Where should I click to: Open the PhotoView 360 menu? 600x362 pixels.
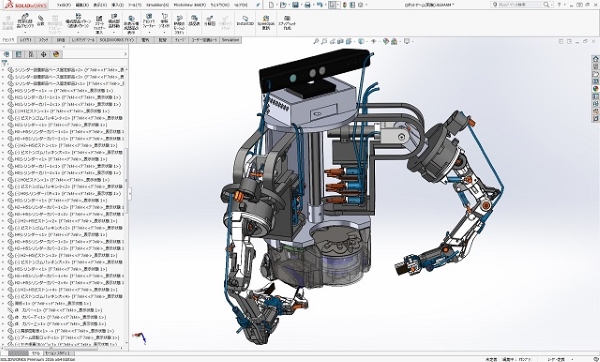189,5
